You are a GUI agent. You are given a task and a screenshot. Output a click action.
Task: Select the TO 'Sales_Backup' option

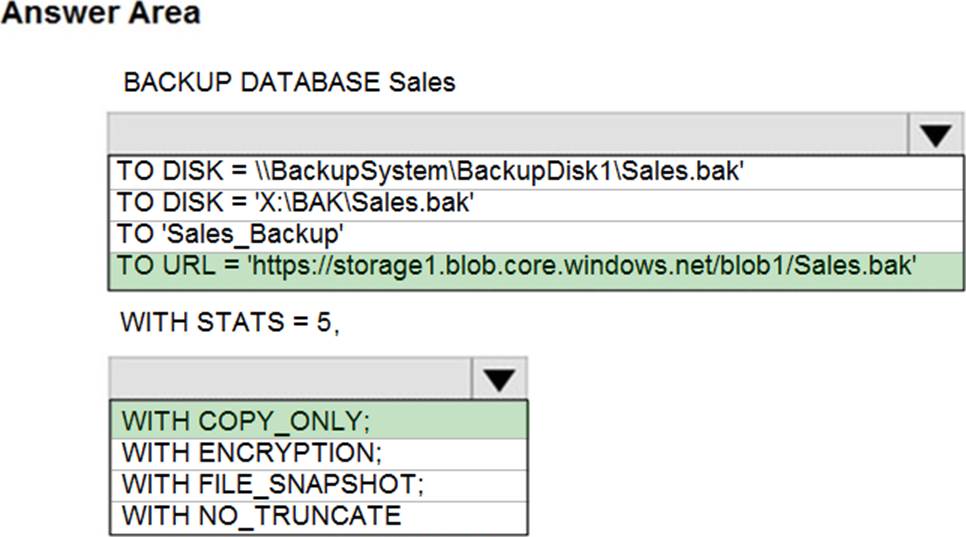(x=231, y=235)
